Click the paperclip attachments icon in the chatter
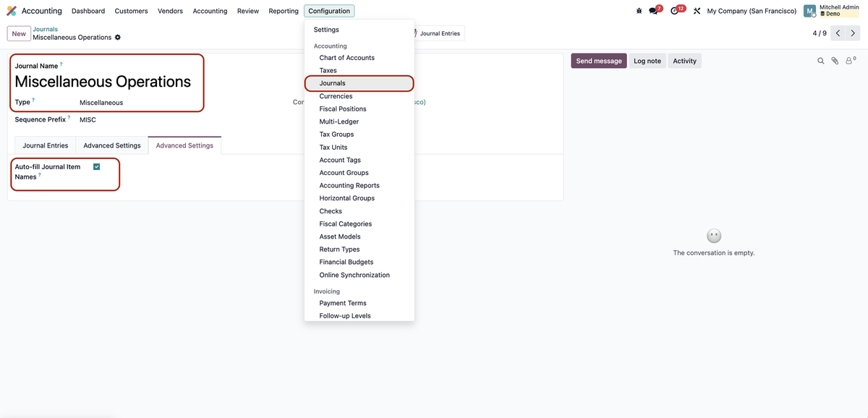 click(x=833, y=60)
